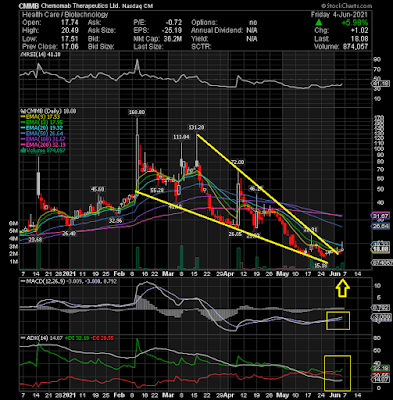Click the 131.20 price peak label

pyautogui.click(x=196, y=127)
